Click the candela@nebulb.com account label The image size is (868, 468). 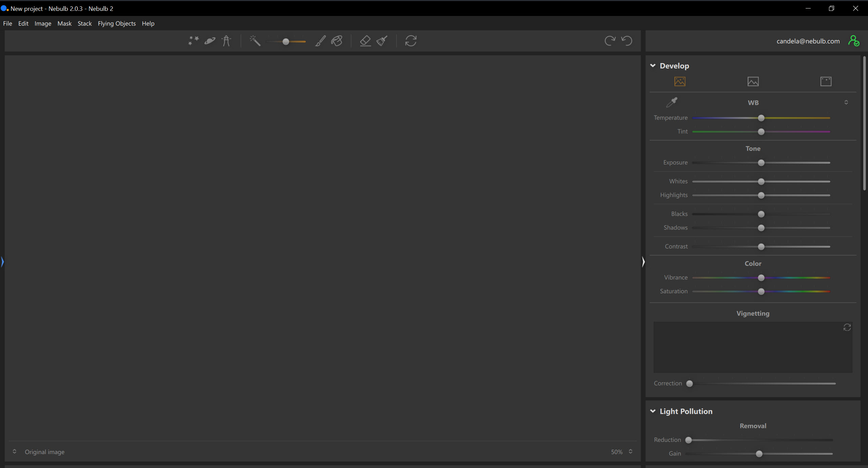point(808,41)
